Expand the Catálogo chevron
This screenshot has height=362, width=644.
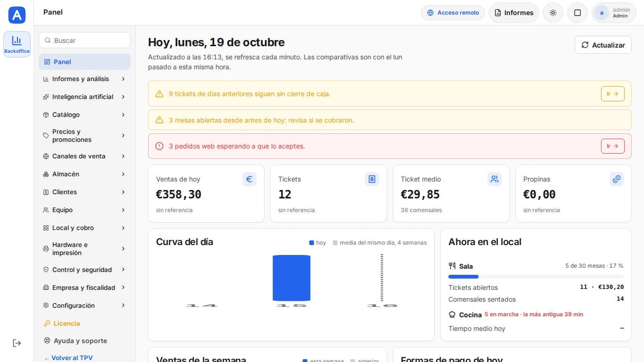pyautogui.click(x=123, y=115)
